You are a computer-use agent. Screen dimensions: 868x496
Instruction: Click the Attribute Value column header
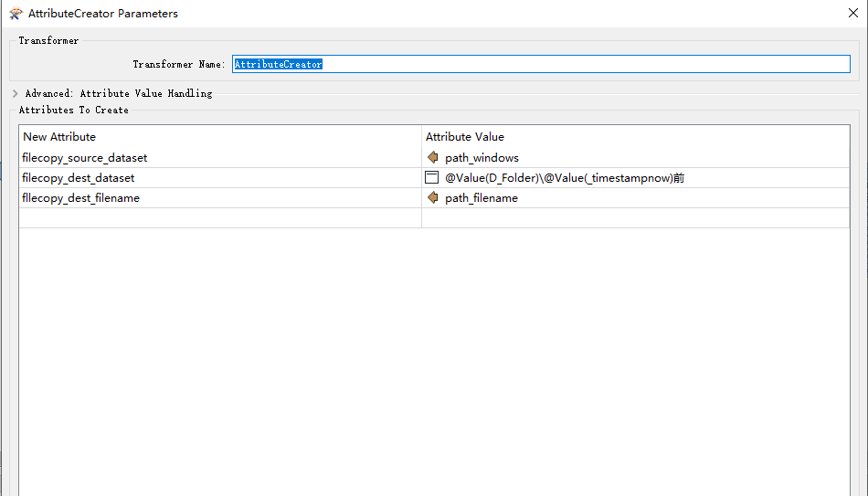coord(636,137)
